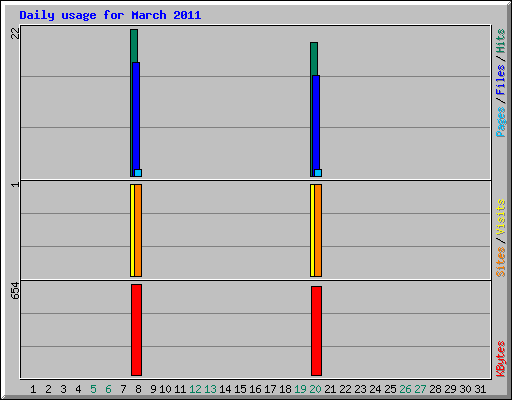The image size is (512, 400).
Task: Click day 31 on the x-axis
Action: [x=480, y=389]
